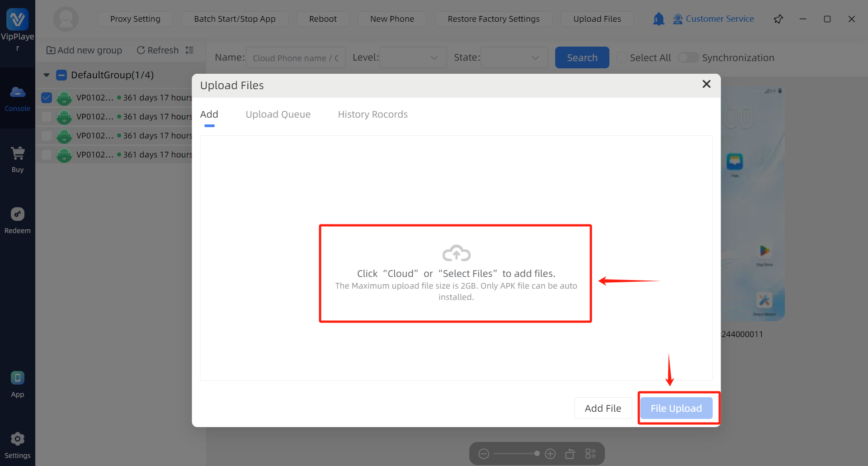This screenshot has height=466, width=868.
Task: Switch to the Upload Queue tab
Action: pyautogui.click(x=278, y=114)
